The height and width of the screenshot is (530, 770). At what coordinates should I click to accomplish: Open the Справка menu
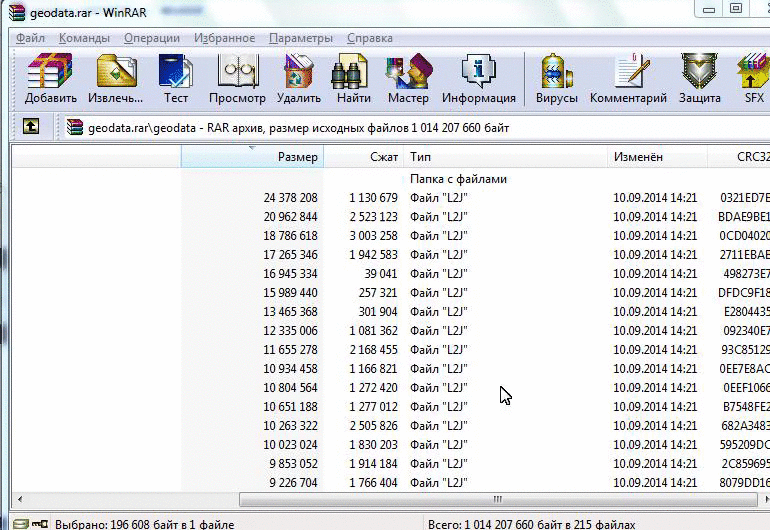tap(370, 38)
